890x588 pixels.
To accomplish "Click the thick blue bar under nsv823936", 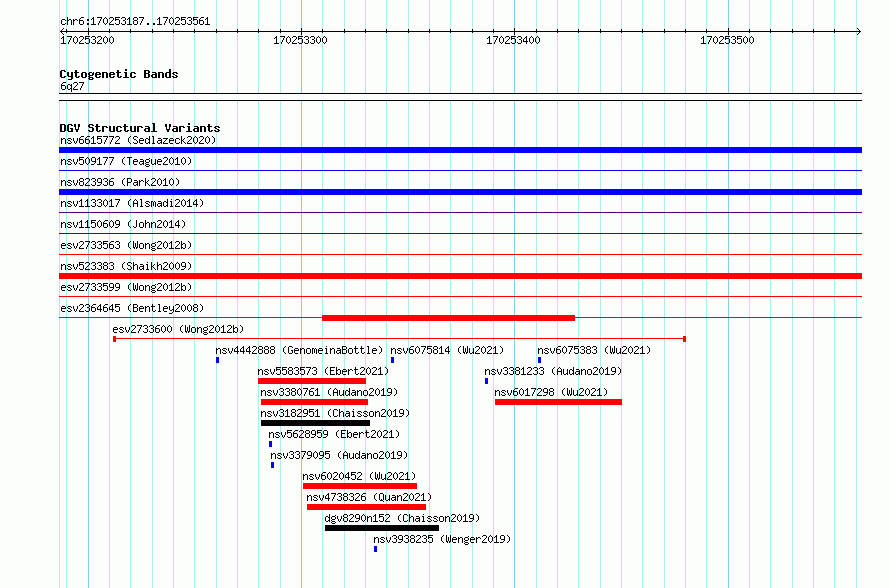I will (x=460, y=192).
